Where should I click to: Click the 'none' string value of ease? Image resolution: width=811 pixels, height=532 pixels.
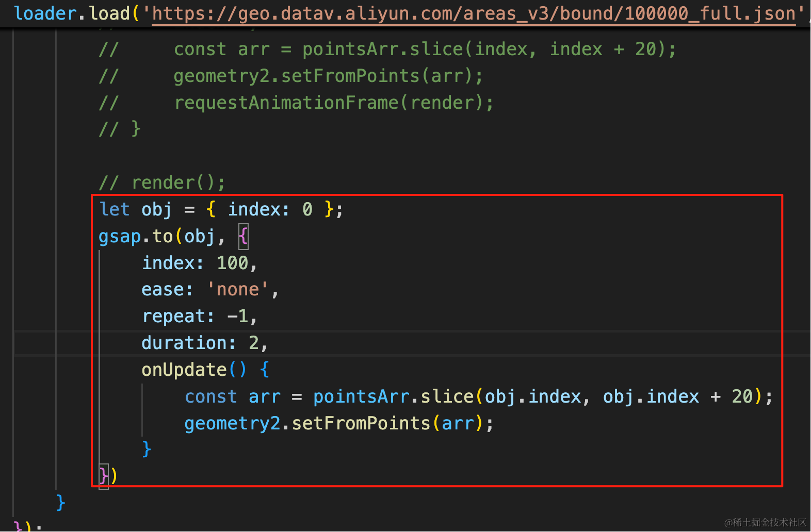pos(237,290)
